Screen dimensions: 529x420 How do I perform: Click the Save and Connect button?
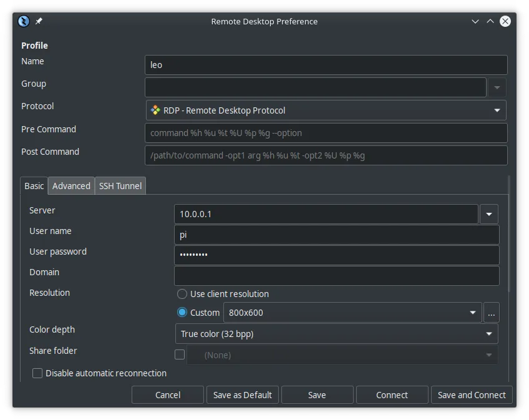point(471,394)
